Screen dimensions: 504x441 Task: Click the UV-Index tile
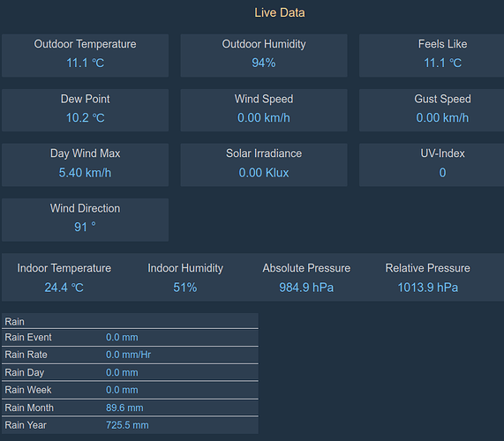coord(432,165)
